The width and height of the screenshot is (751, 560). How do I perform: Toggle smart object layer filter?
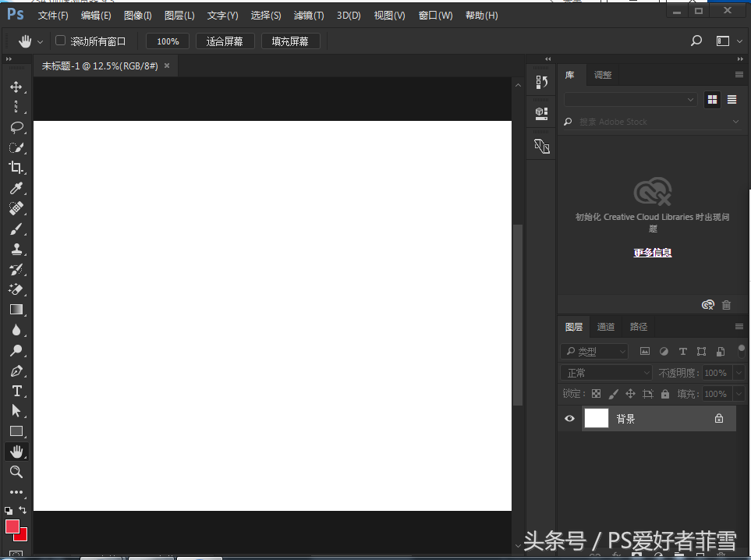click(721, 352)
